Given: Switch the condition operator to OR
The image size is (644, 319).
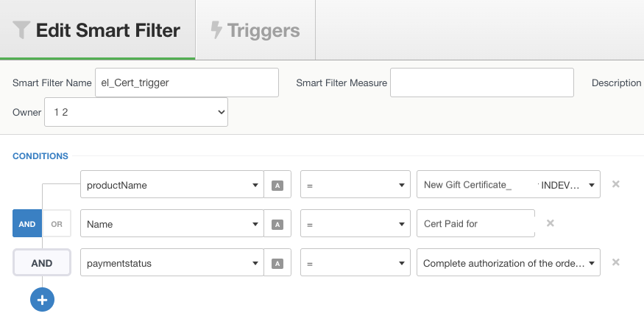Looking at the screenshot, I should coord(57,224).
